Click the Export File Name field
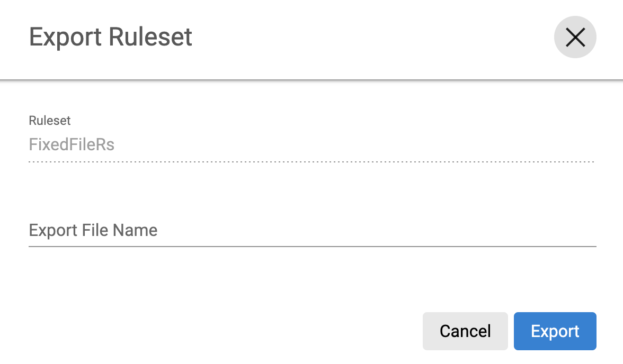 click(312, 231)
